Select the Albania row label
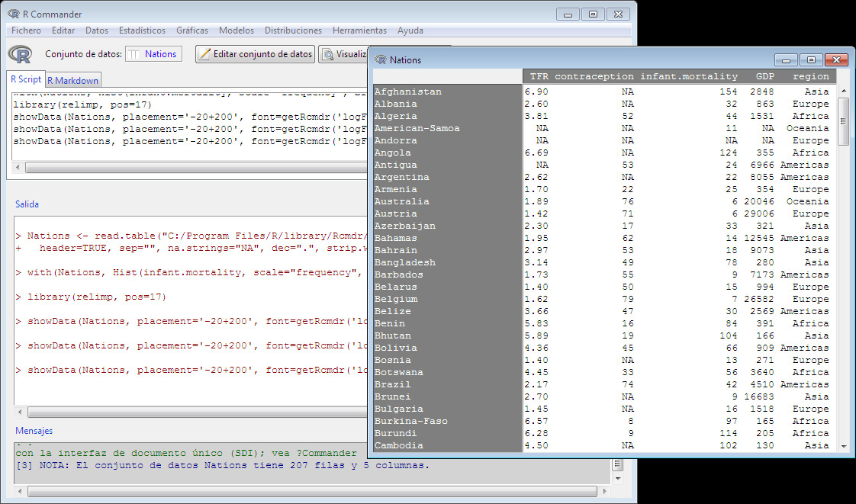This screenshot has height=504, width=856. click(395, 104)
